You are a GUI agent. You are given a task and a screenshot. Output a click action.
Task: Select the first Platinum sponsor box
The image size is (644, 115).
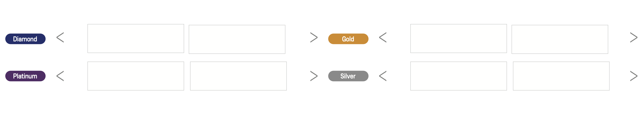[x=136, y=76]
